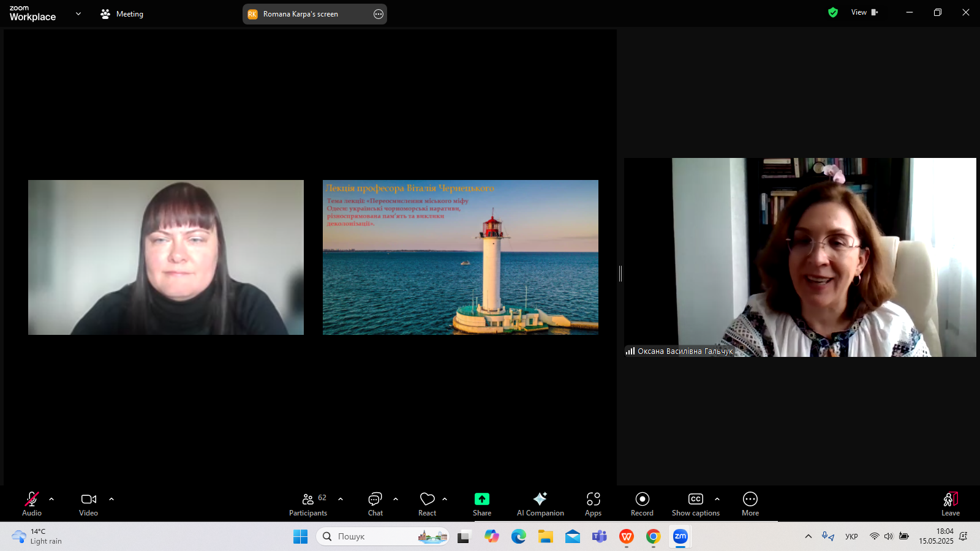The image size is (980, 551).
Task: Start recording with the Record button
Action: tap(642, 504)
